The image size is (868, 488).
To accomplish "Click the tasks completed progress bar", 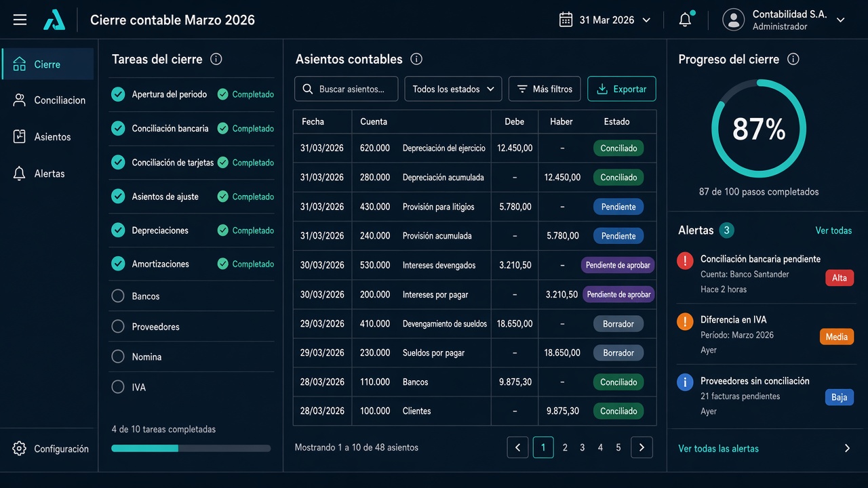I will coord(191,448).
